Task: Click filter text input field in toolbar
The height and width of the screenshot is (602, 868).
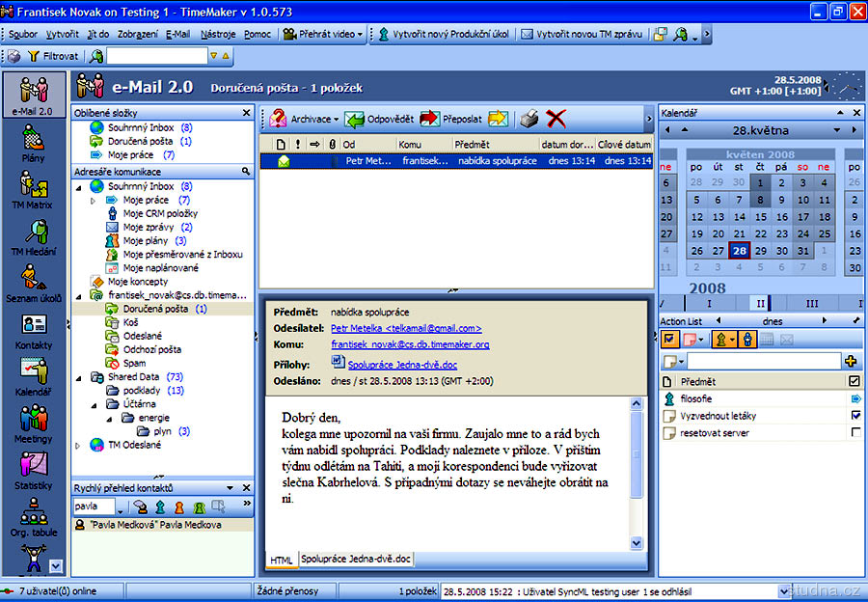Action: (156, 56)
